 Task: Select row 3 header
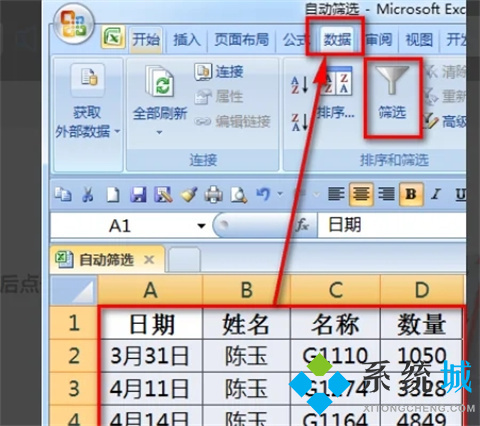tap(73, 389)
